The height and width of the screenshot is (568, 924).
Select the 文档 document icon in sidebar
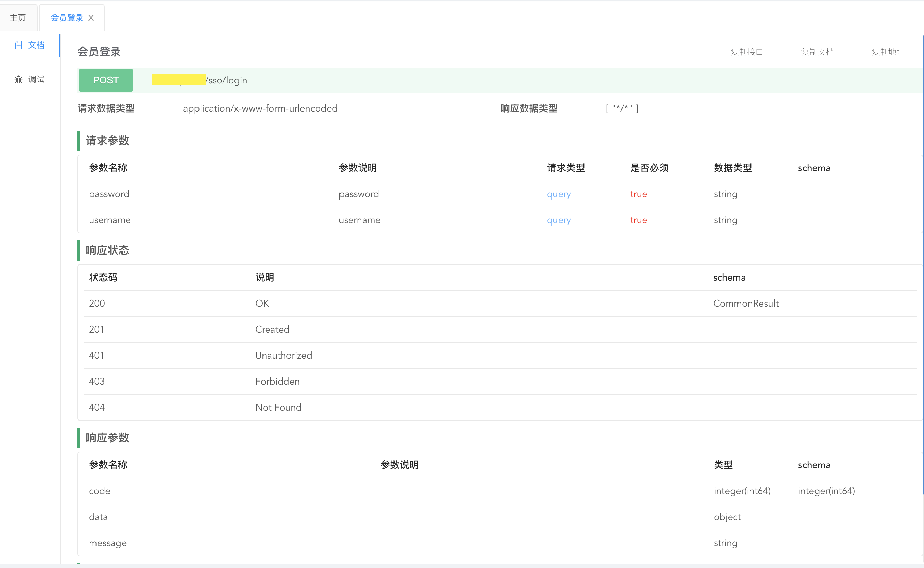click(x=18, y=45)
